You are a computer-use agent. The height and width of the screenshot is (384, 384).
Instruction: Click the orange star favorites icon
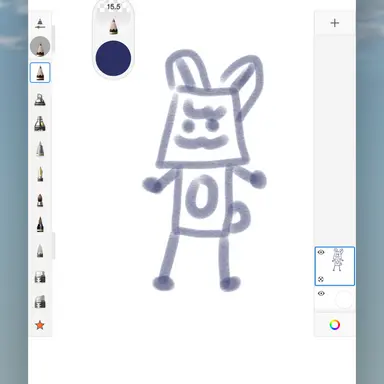click(x=40, y=325)
